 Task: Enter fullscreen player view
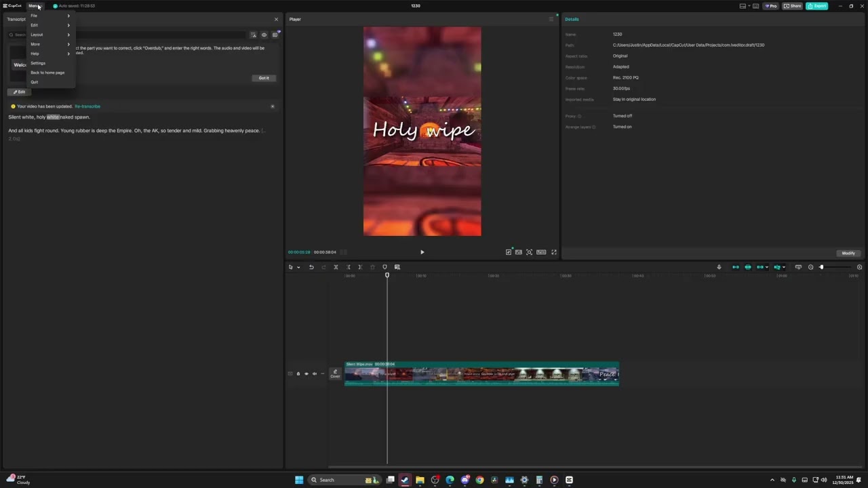click(x=554, y=252)
